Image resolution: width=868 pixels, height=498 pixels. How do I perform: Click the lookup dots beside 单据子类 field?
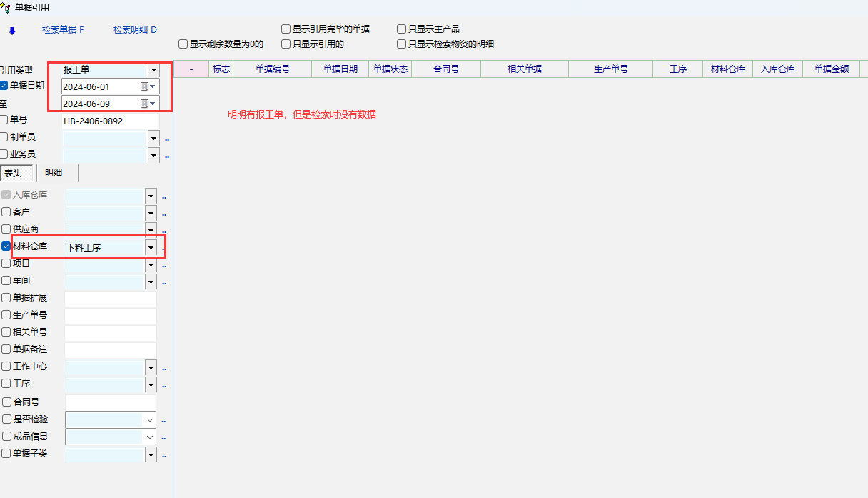point(164,454)
